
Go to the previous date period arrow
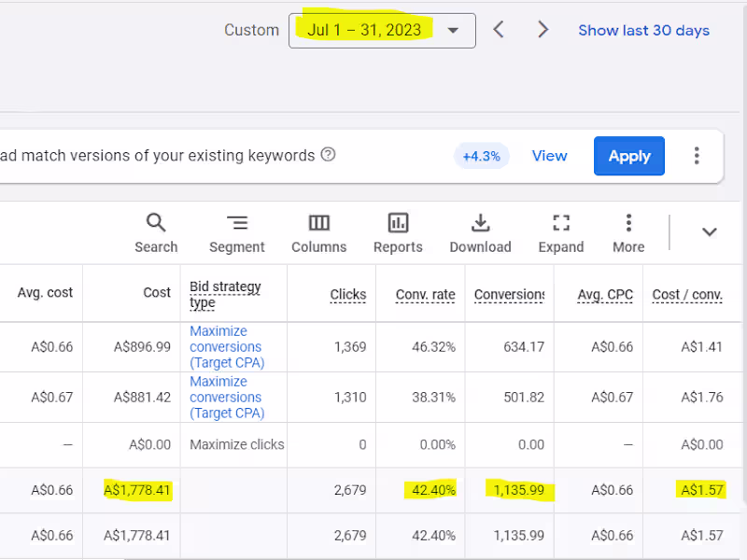498,29
